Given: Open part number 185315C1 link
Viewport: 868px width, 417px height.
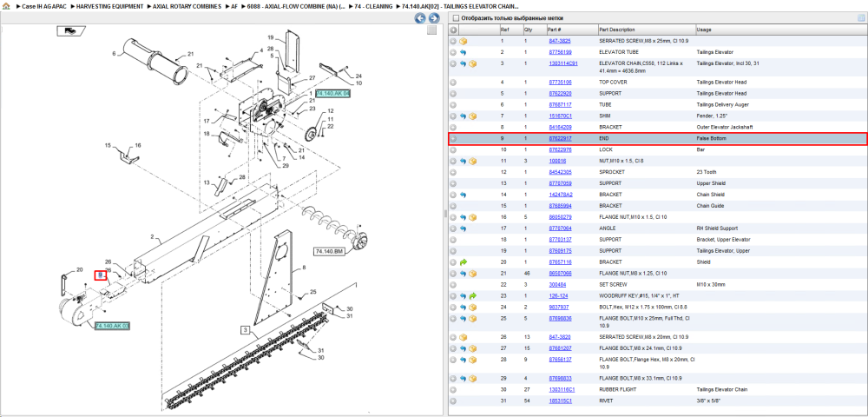Looking at the screenshot, I should point(560,400).
